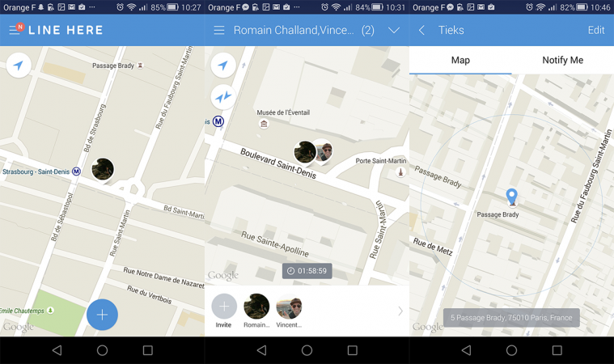Expand the group dropdown chevron in the header
This screenshot has width=614, height=364.
(393, 30)
